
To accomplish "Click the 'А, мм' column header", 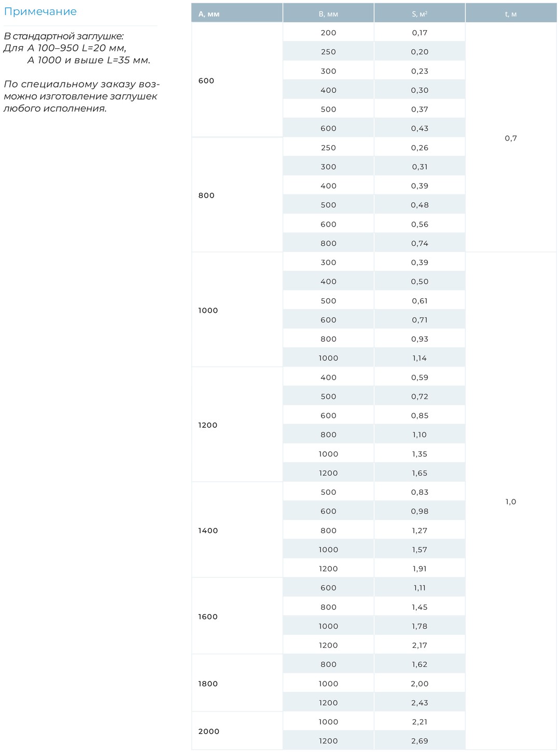I will click(x=237, y=13).
